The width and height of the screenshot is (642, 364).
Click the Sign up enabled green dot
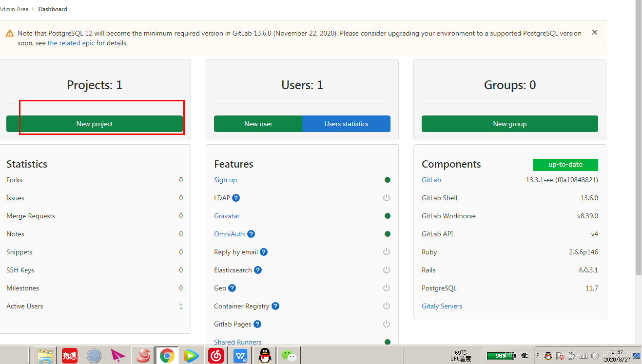(388, 180)
